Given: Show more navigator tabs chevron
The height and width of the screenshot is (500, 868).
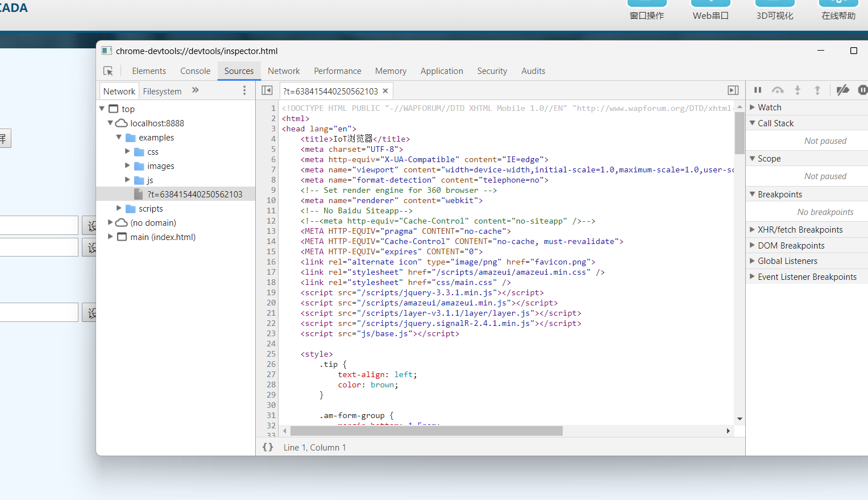Looking at the screenshot, I should point(196,90).
